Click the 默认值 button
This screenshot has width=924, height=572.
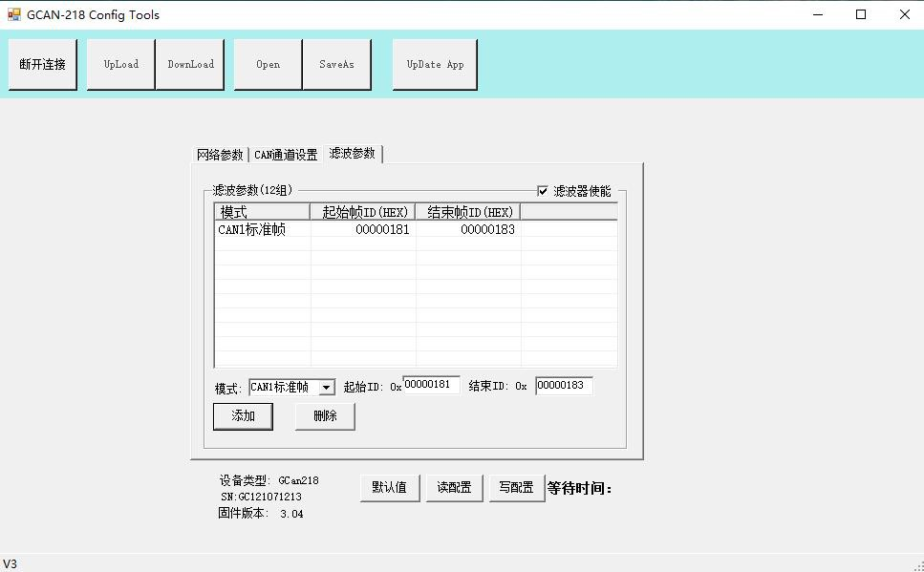coord(389,487)
